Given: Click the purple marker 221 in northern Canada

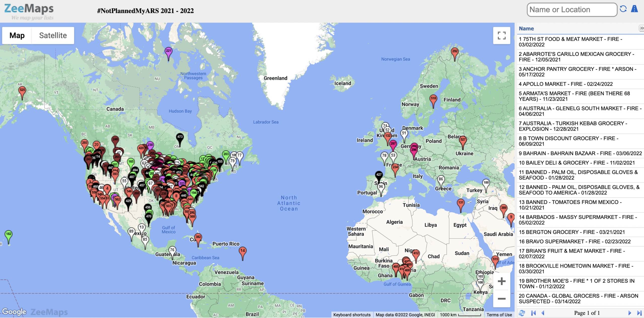Looking at the screenshot, I should [x=168, y=50].
